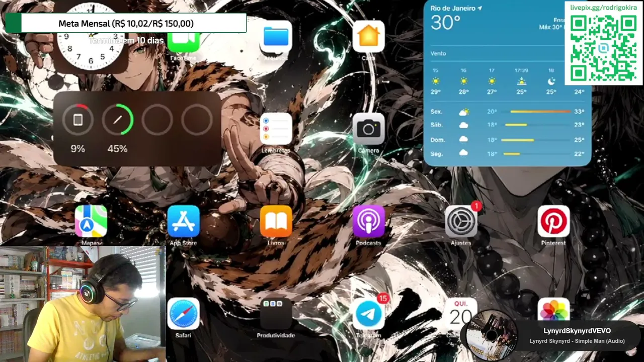644x362 pixels.
Task: Launch the App Store
Action: [x=183, y=221]
